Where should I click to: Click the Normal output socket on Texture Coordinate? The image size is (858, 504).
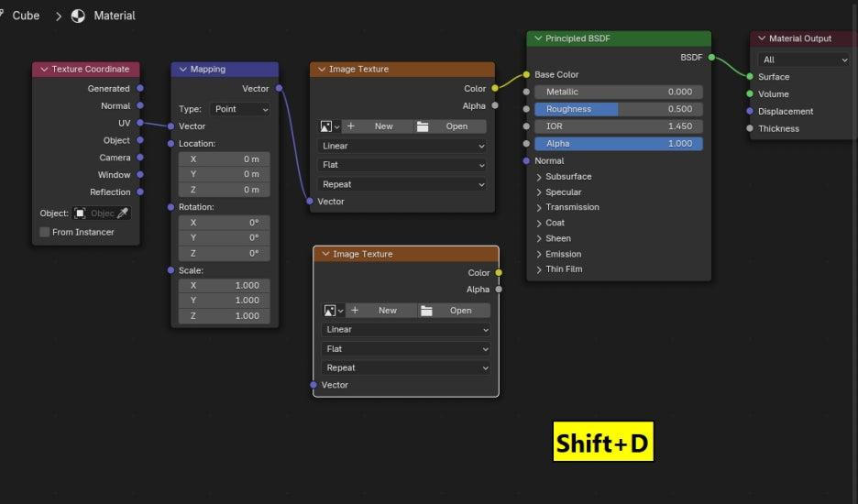[x=140, y=105]
